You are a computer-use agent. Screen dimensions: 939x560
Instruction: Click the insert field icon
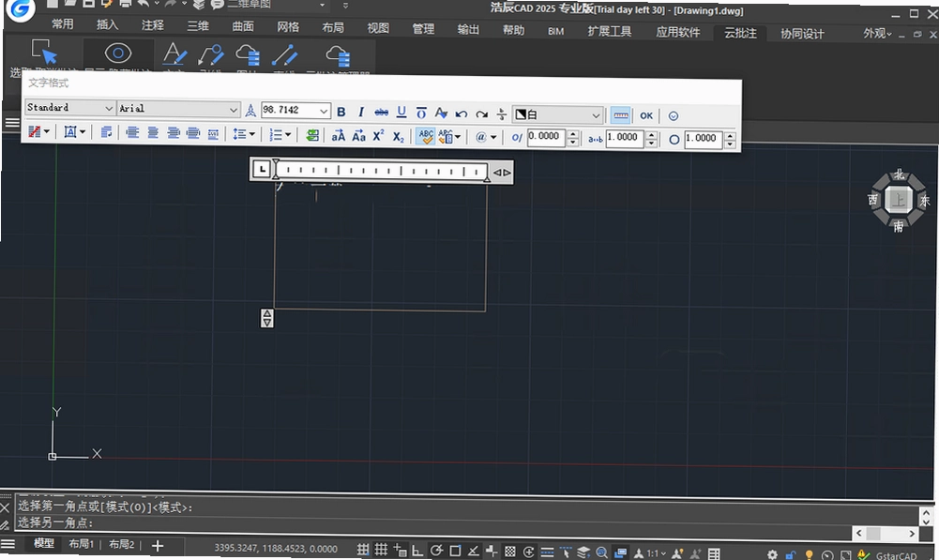312,135
